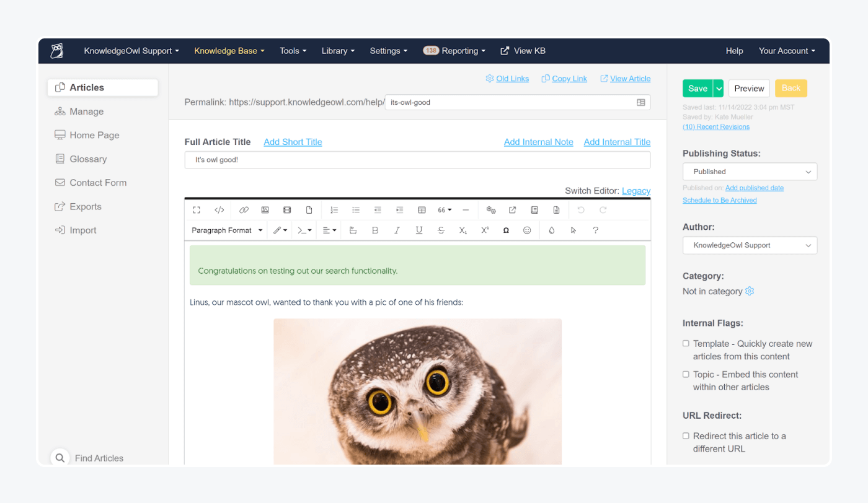Open the code view in editor
The width and height of the screenshot is (868, 503).
[219, 210]
